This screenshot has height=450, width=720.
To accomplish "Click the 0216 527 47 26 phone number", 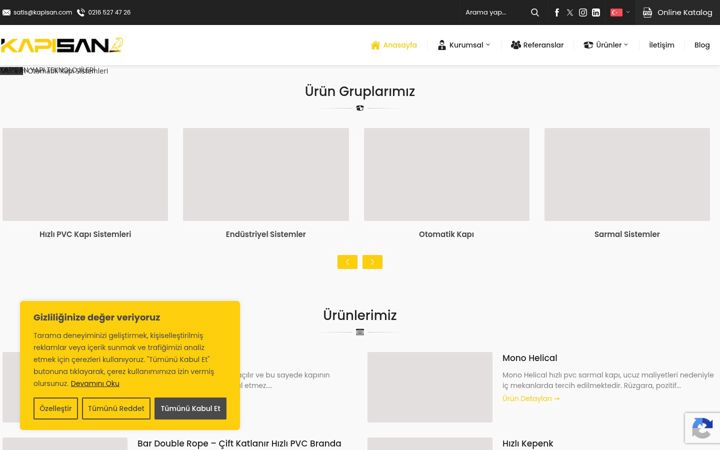I will click(109, 12).
